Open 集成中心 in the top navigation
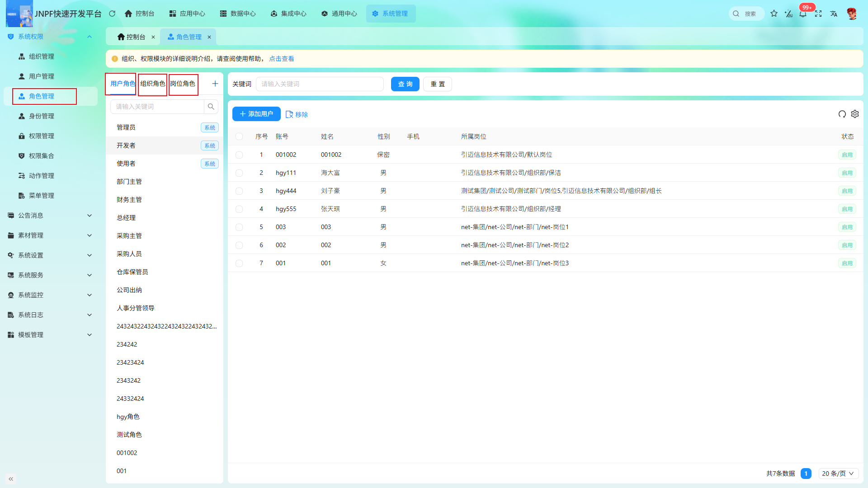 point(288,14)
